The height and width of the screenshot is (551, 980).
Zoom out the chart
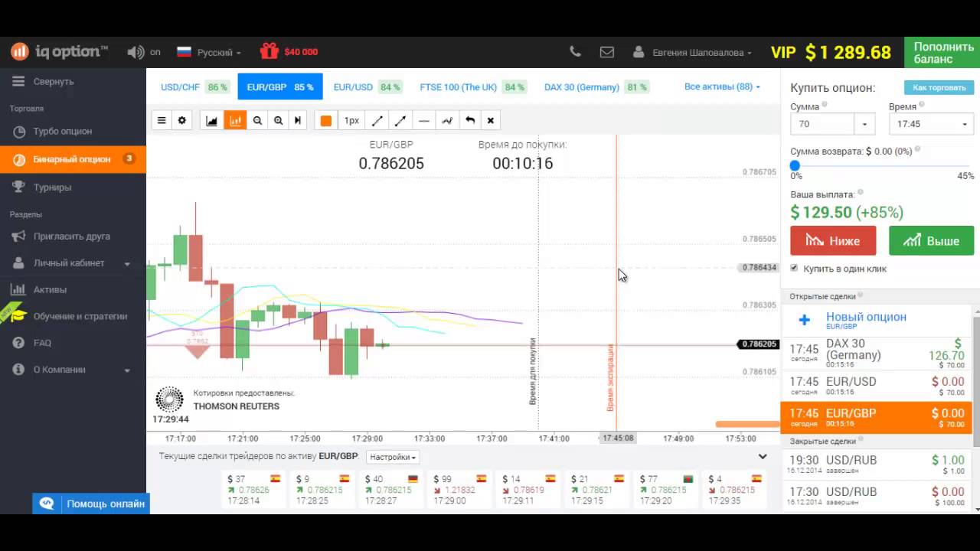[257, 120]
